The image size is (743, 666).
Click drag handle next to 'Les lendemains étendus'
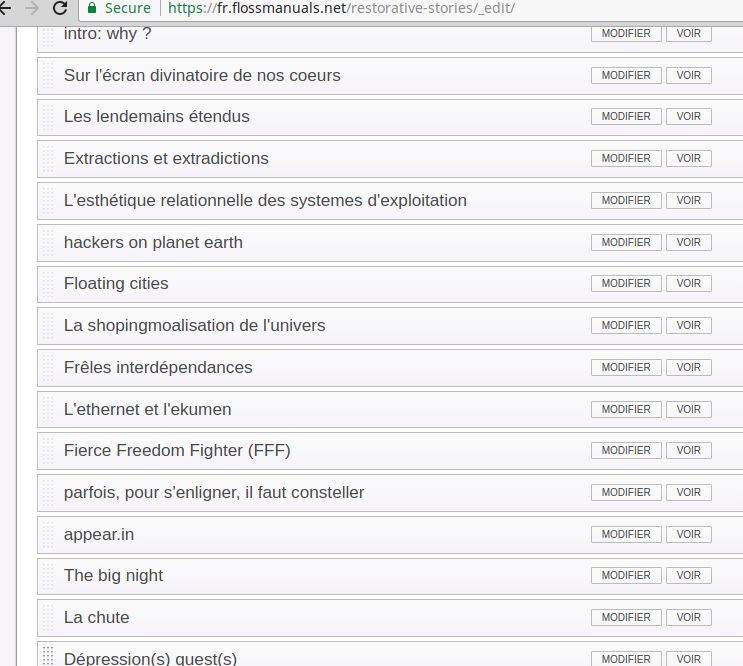[47, 117]
